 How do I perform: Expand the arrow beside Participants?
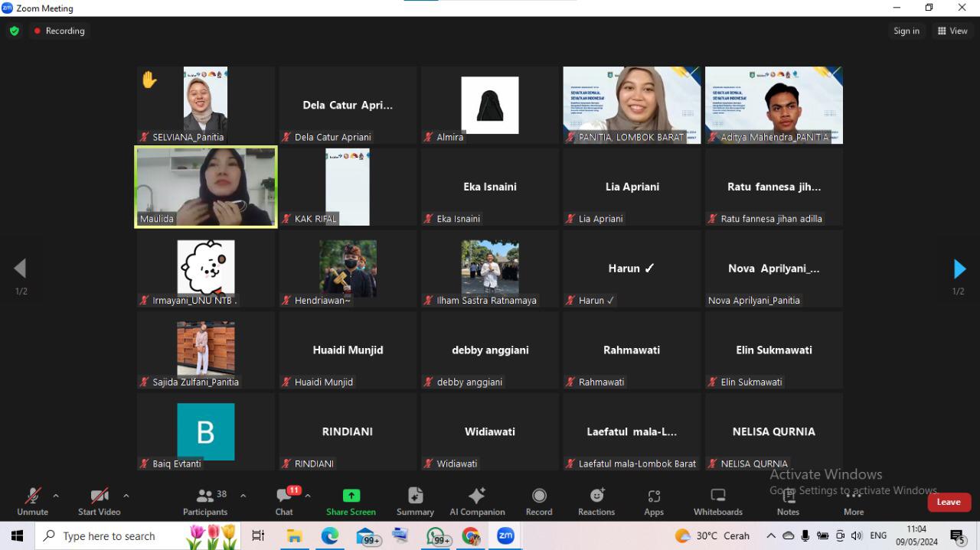click(243, 496)
